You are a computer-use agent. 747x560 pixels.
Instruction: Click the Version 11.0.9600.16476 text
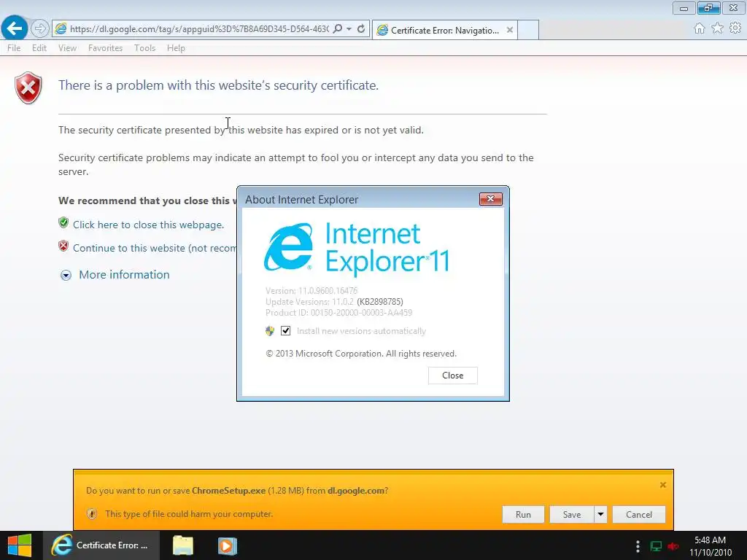pos(311,290)
